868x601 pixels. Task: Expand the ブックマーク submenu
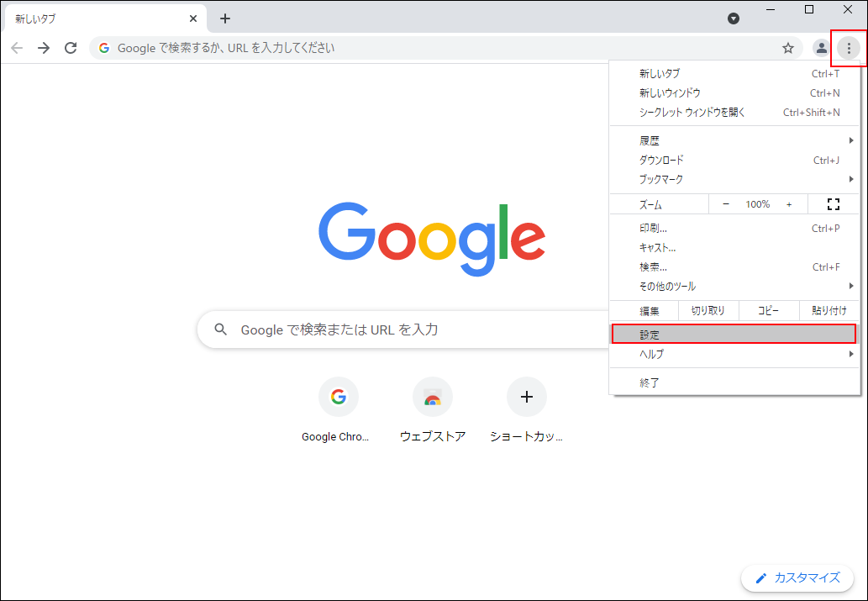[x=734, y=179]
